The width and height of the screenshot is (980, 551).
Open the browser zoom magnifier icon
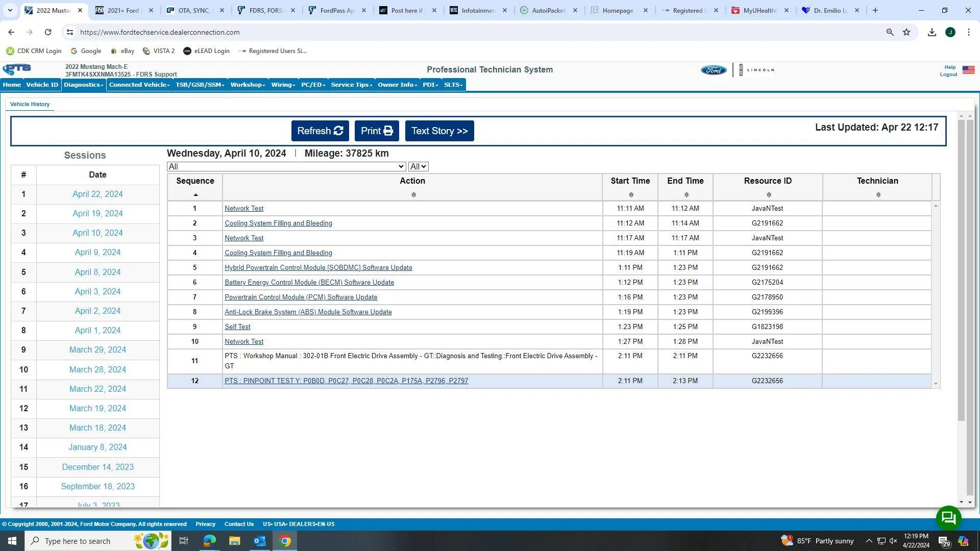pyautogui.click(x=890, y=32)
